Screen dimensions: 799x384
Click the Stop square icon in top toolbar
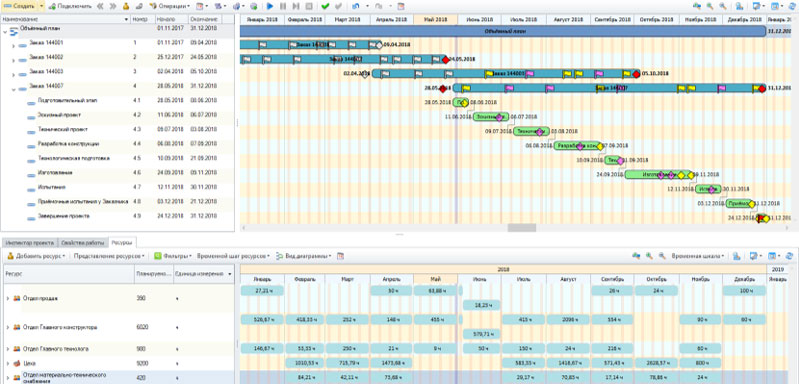click(309, 7)
